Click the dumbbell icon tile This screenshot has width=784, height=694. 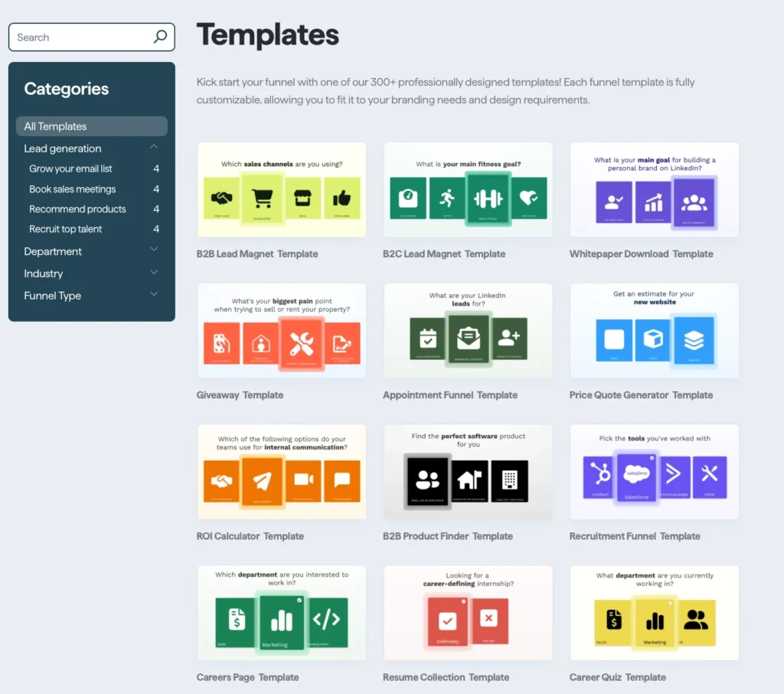pos(488,198)
